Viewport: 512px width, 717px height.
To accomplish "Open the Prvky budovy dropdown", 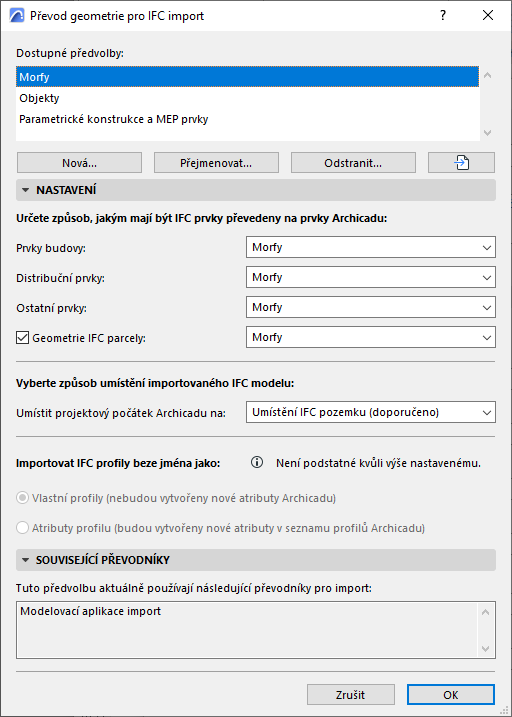I will tap(371, 247).
